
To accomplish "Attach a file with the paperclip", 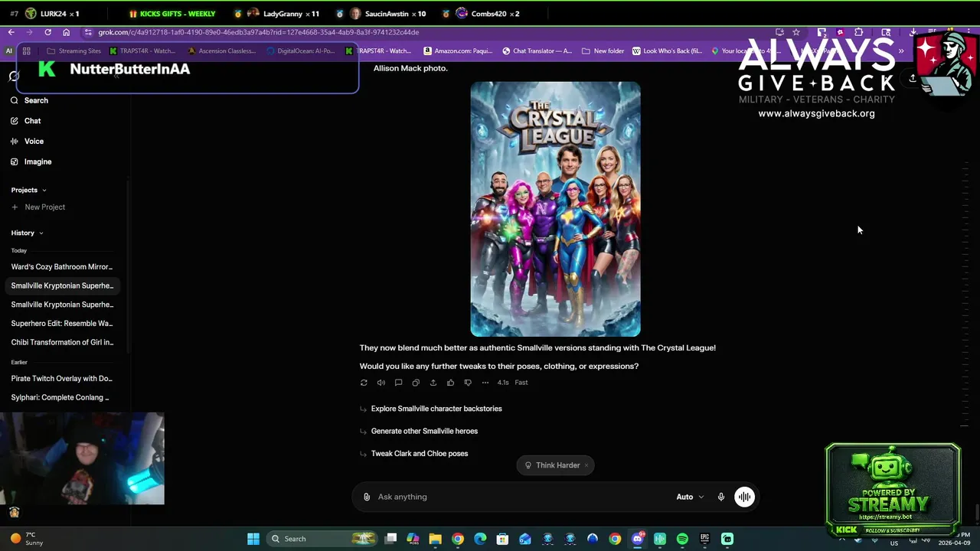I will [367, 497].
